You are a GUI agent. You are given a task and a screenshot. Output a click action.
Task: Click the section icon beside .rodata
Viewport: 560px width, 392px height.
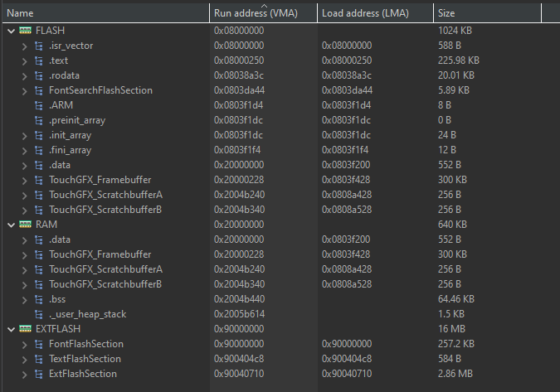tap(39, 75)
